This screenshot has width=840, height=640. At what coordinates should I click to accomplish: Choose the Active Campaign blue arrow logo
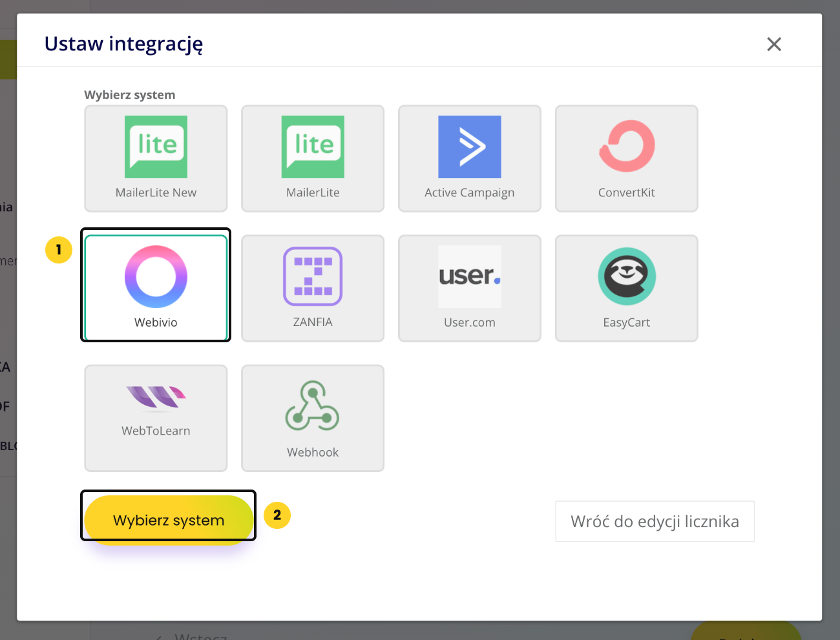(470, 147)
